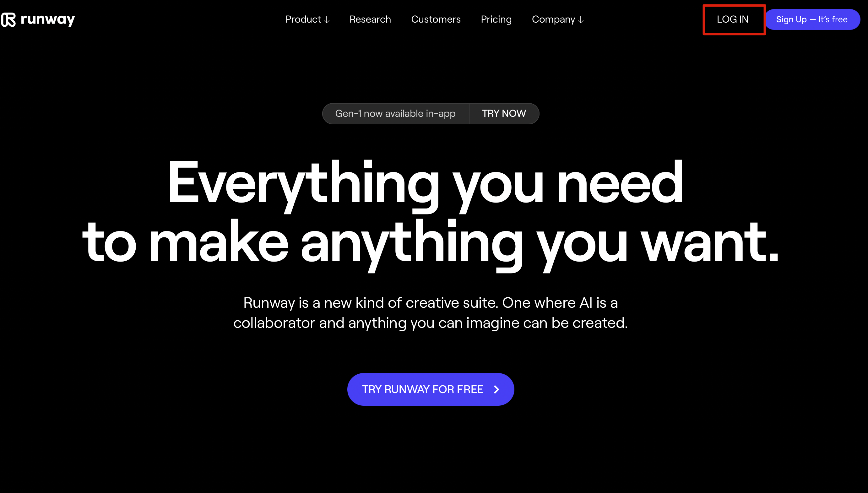Click TRY RUNWAY FOR FREE button
868x493 pixels.
click(x=431, y=389)
